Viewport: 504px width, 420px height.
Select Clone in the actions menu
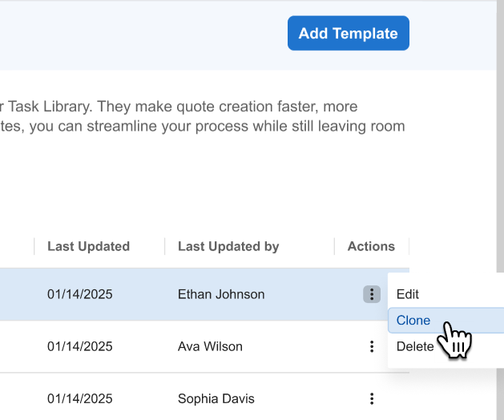[413, 321]
